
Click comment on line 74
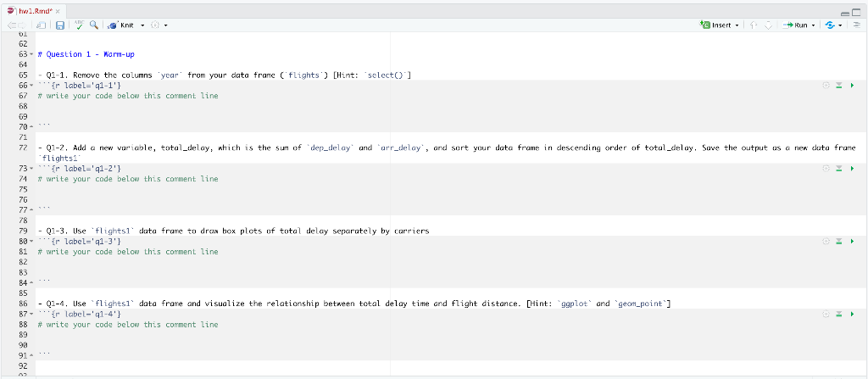pos(128,179)
